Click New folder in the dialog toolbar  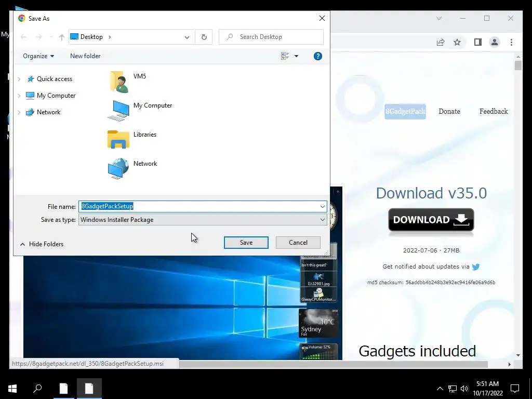click(x=85, y=56)
